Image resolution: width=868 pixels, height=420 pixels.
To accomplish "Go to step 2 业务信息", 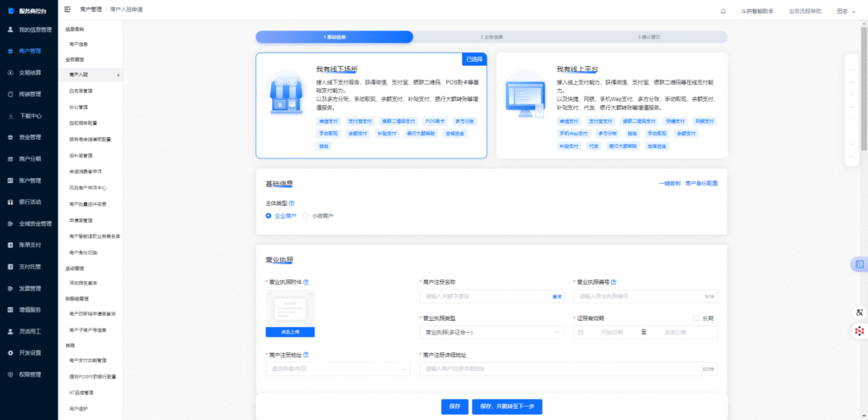I will [x=492, y=37].
